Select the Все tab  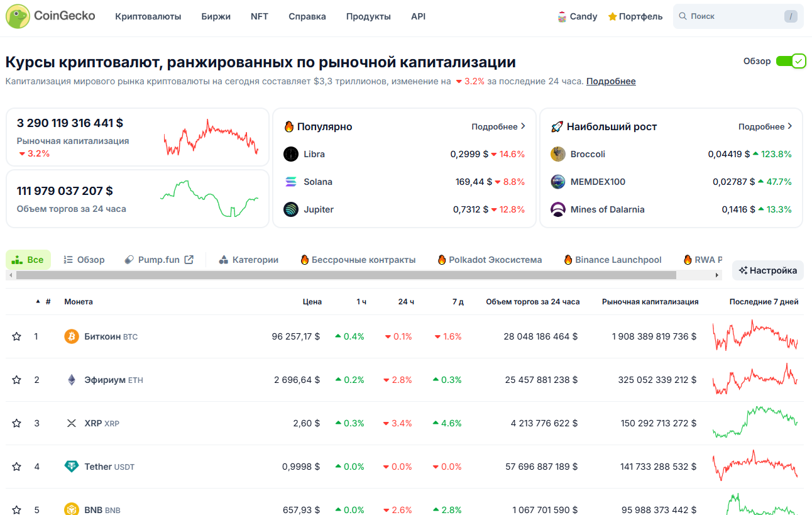coord(28,260)
